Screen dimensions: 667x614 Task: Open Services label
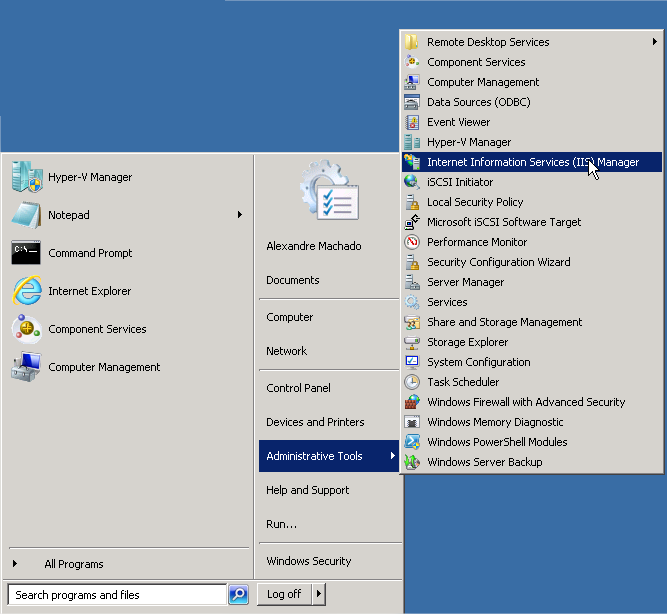pos(447,302)
